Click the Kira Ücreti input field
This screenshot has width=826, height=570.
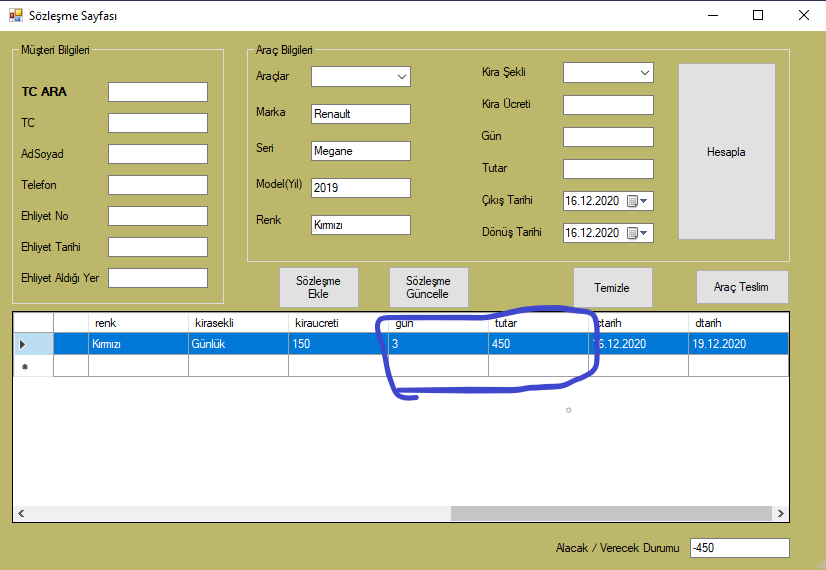point(608,105)
